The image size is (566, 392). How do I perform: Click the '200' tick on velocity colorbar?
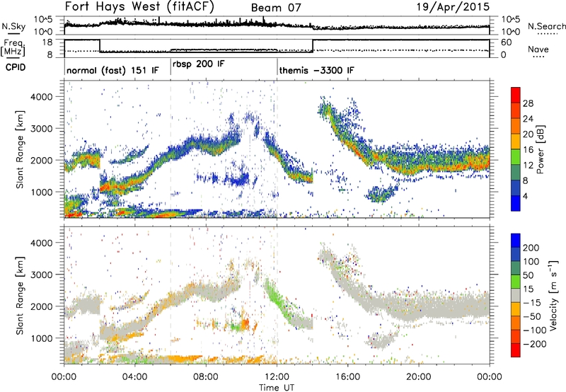click(x=531, y=248)
